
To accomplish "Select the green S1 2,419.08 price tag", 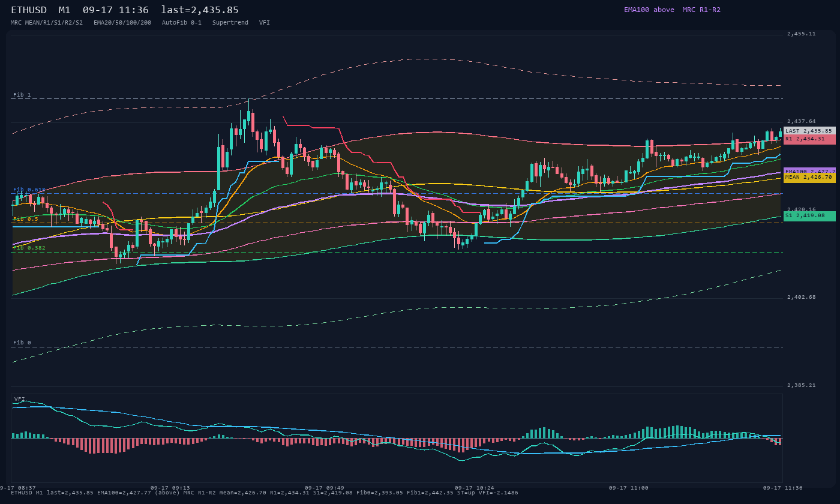I will [x=809, y=215].
